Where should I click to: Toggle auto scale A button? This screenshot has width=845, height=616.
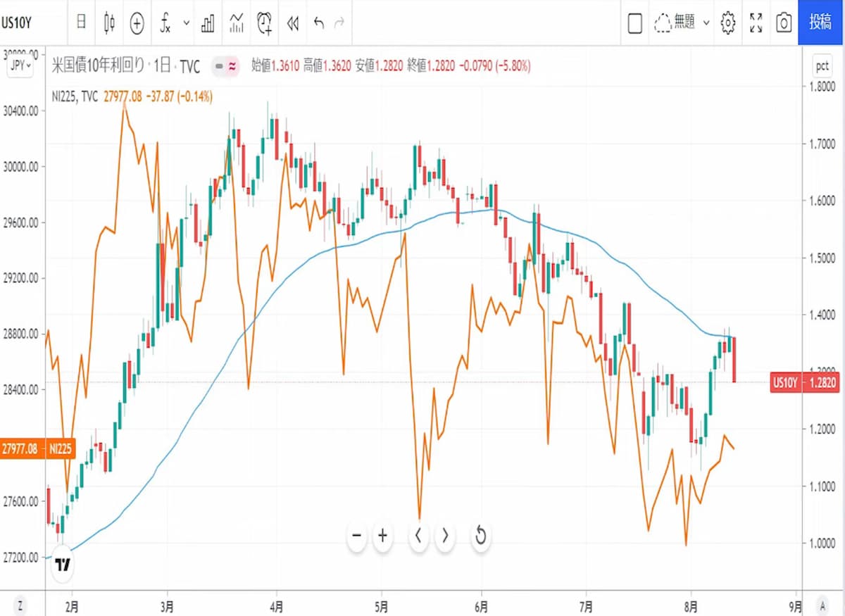click(821, 605)
